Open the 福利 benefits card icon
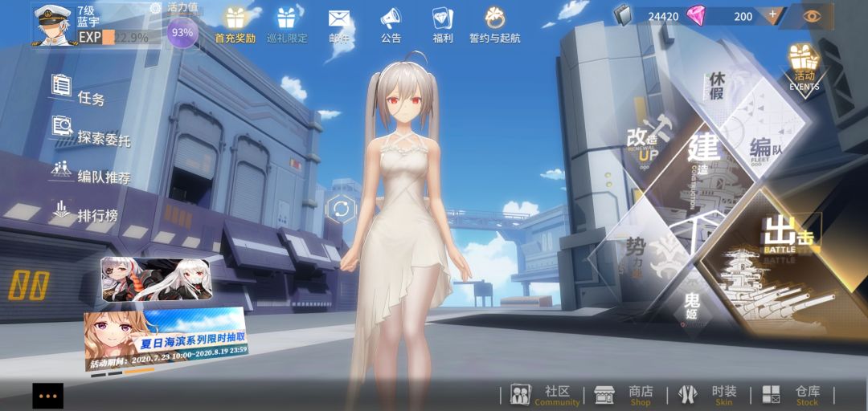Screen dimensions: 868x411 [x=442, y=25]
